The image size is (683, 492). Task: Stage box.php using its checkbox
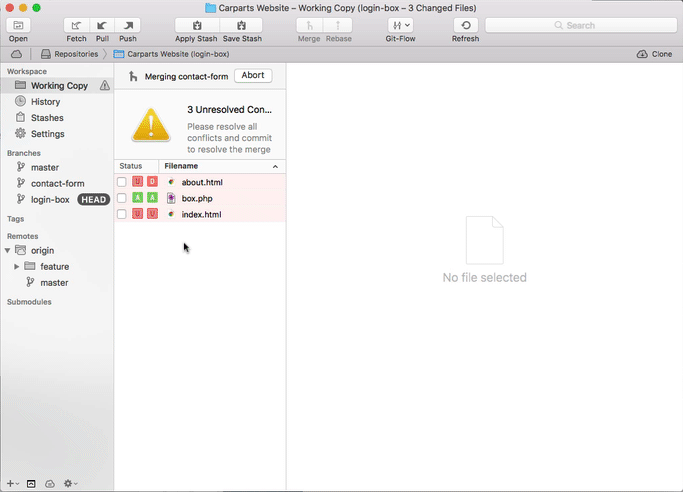coord(122,198)
